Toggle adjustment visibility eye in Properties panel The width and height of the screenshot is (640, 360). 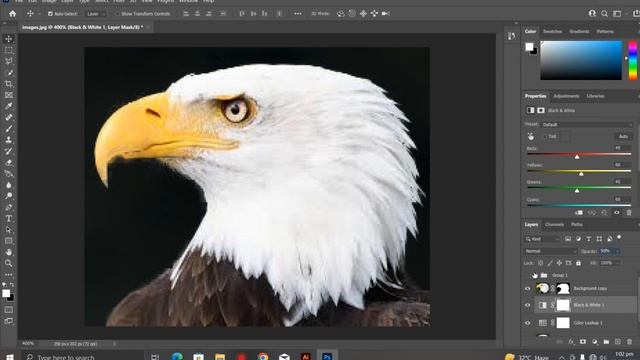[x=617, y=213]
